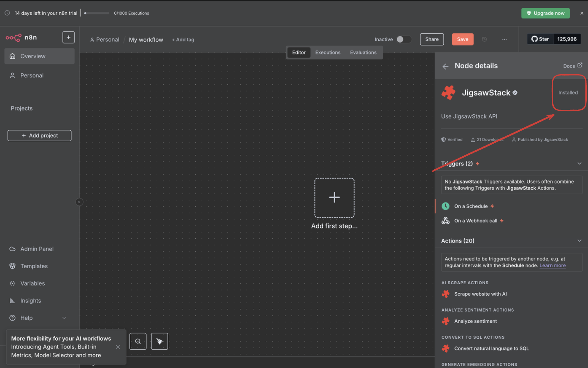Screen dimensions: 588x368
Task: Click the executions usage progress bar
Action: click(x=97, y=13)
